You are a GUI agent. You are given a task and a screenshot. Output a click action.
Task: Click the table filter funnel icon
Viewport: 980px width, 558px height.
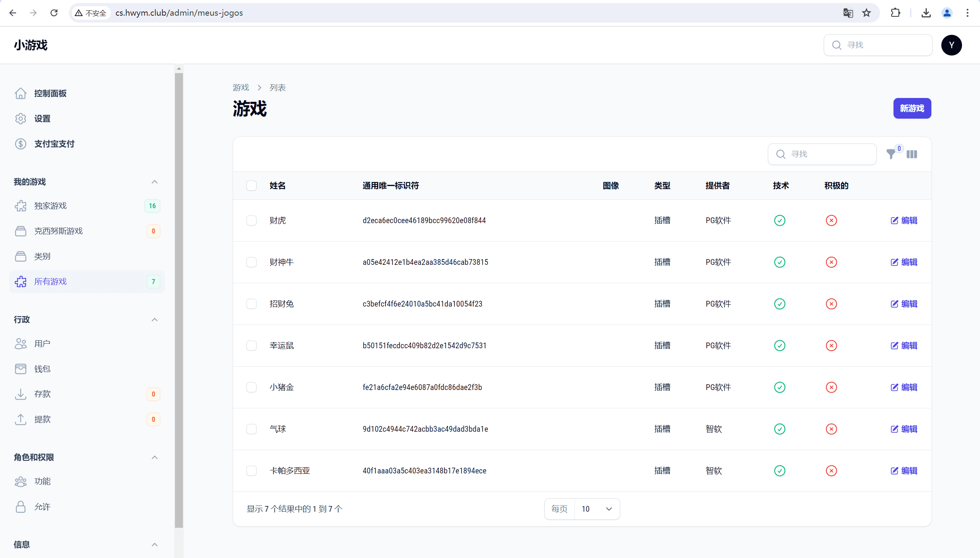click(x=891, y=155)
